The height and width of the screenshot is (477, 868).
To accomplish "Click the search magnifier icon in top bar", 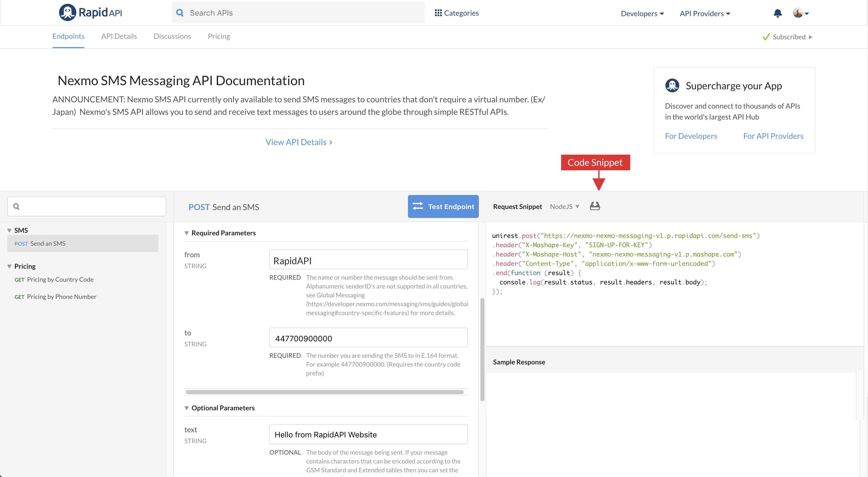I will pyautogui.click(x=180, y=13).
